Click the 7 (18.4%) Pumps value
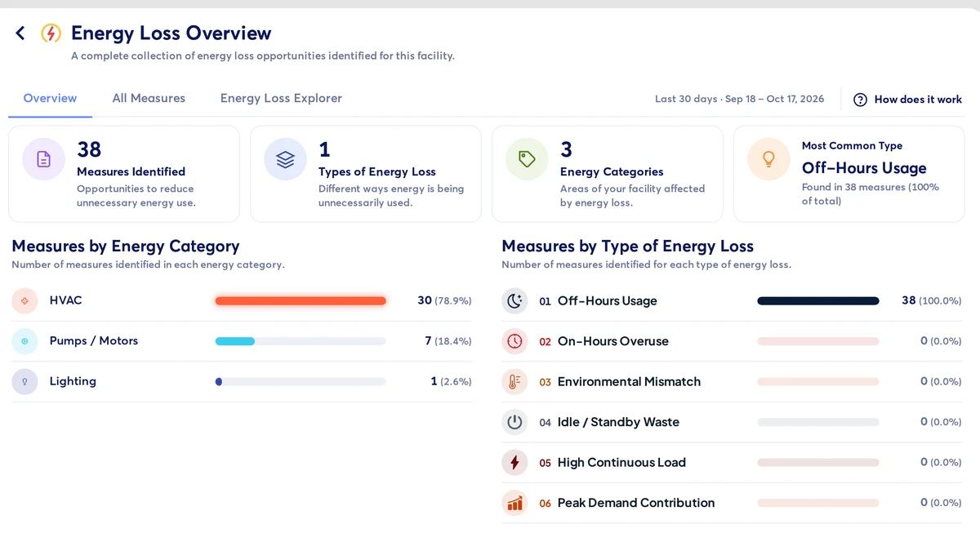The width and height of the screenshot is (980, 533). tap(448, 341)
